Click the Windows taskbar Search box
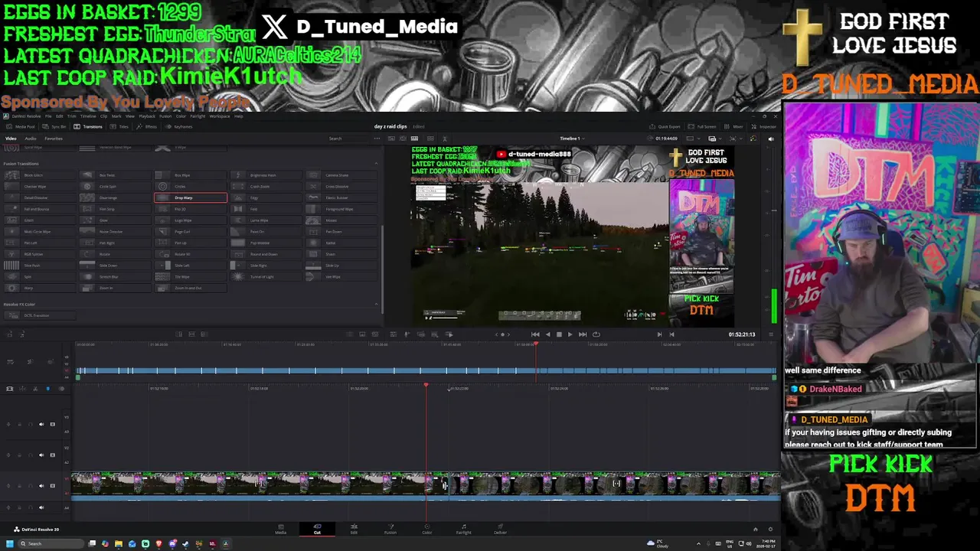Screen dimensions: 980x551 (x=52, y=543)
